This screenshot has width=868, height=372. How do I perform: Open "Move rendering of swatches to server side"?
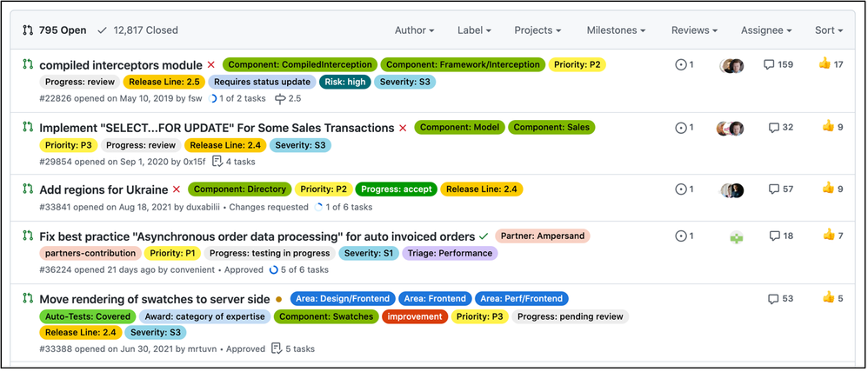155,299
